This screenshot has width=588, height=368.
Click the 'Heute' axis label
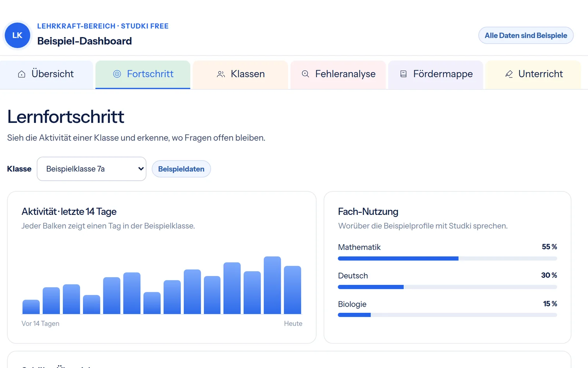coord(293,323)
